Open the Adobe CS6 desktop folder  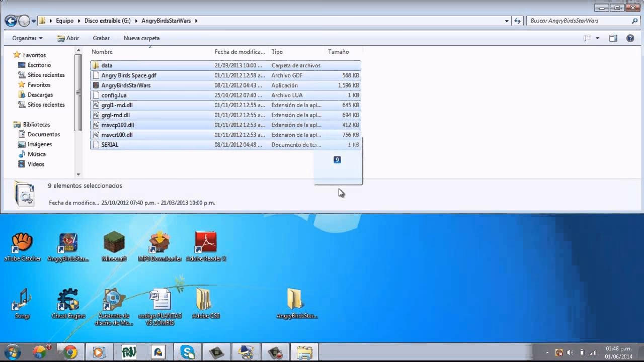(206, 304)
